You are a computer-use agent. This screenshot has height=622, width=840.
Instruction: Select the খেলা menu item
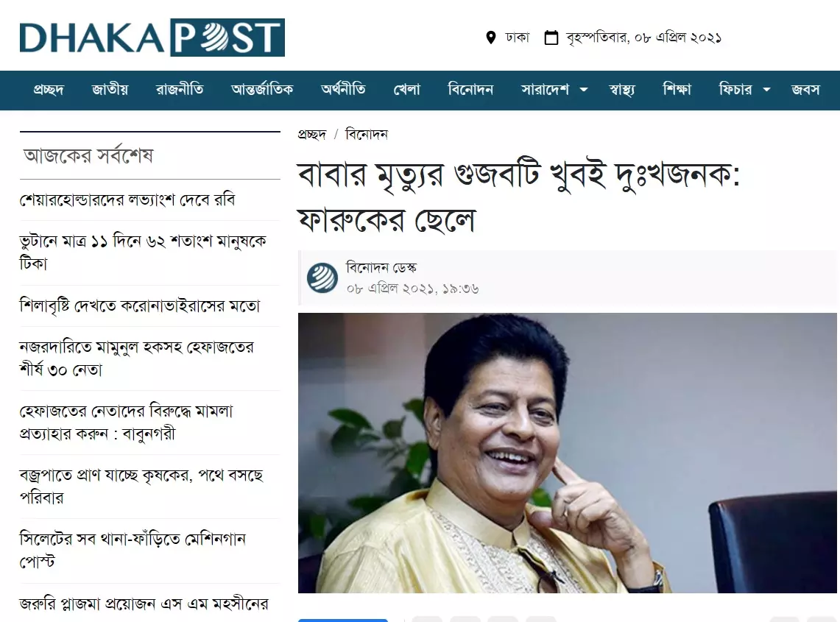[x=407, y=90]
